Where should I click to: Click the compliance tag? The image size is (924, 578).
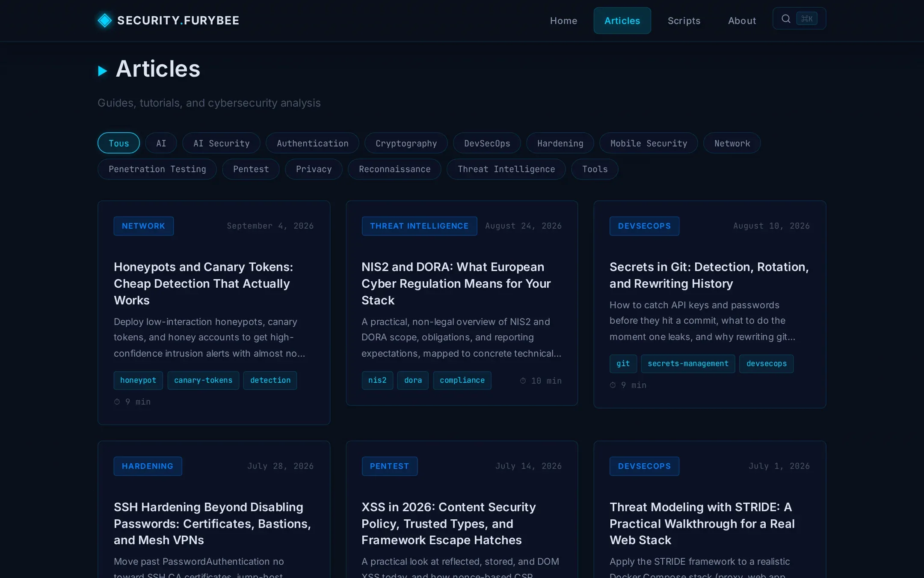pos(462,380)
